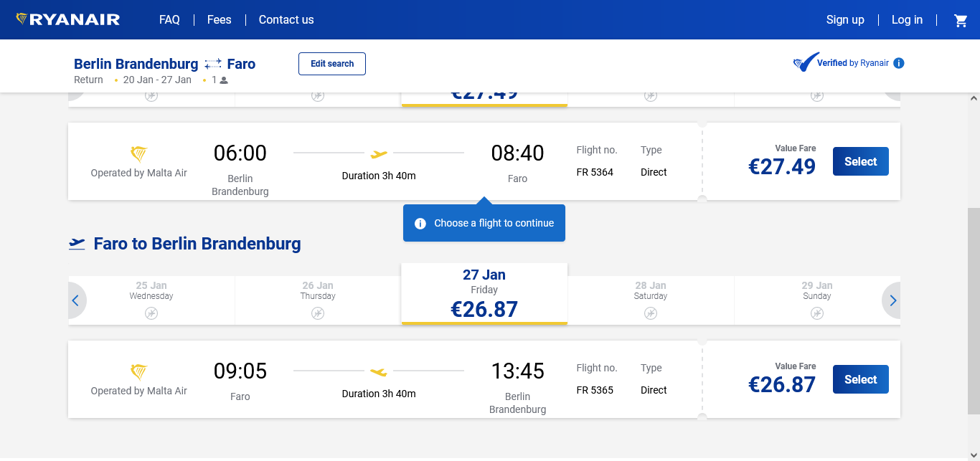Click the passenger count person icon
980x461 pixels.
(224, 80)
